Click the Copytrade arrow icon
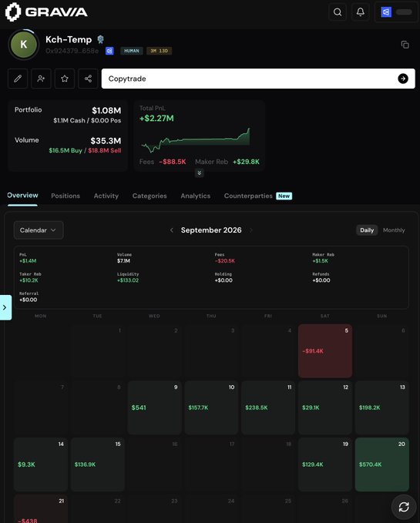The height and width of the screenshot is (523, 420). point(403,79)
